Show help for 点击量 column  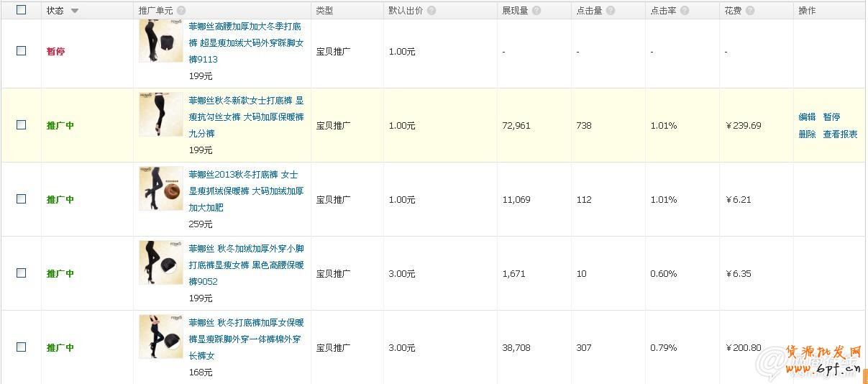pyautogui.click(x=611, y=11)
